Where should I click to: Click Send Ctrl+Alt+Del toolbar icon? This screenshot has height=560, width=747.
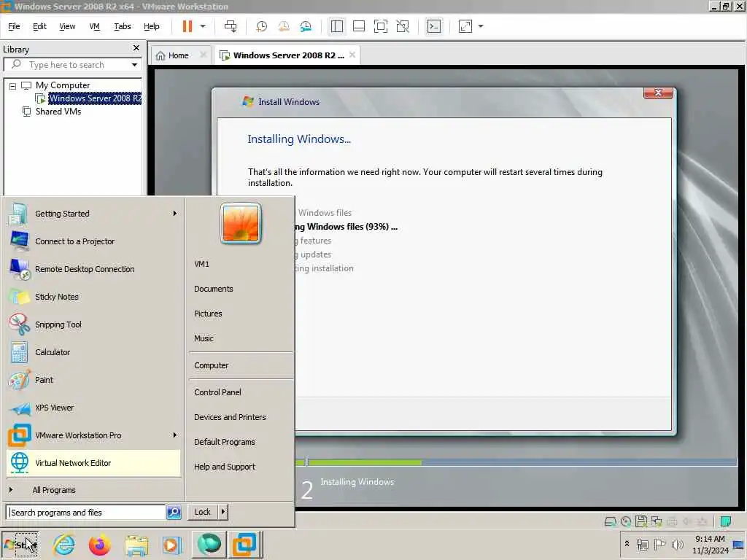click(x=231, y=26)
